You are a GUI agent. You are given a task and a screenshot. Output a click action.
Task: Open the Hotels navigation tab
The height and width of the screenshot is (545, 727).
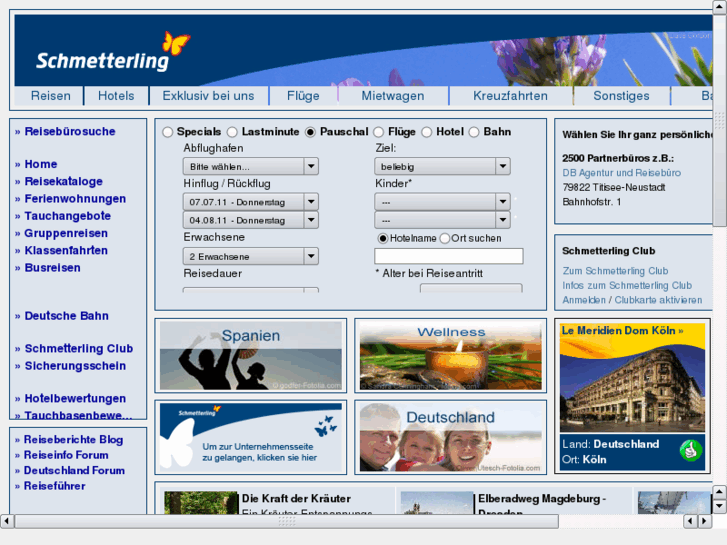pos(116,96)
